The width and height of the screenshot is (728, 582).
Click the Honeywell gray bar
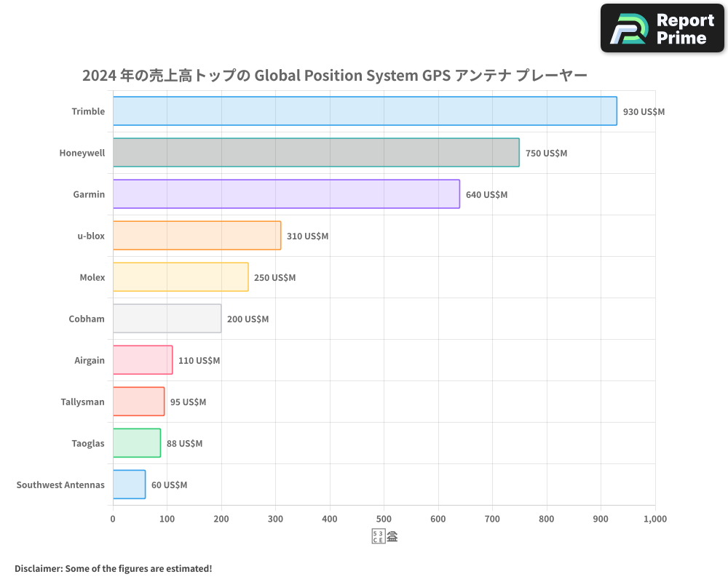313,153
